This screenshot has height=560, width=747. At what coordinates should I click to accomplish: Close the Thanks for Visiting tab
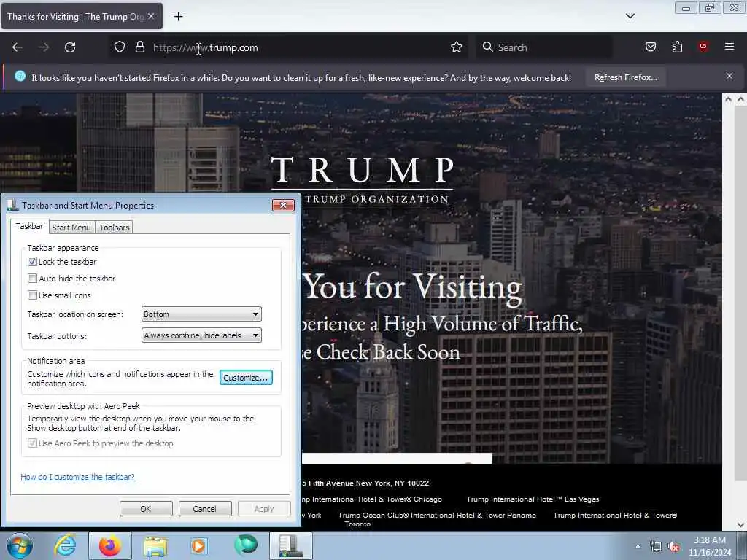point(151,16)
